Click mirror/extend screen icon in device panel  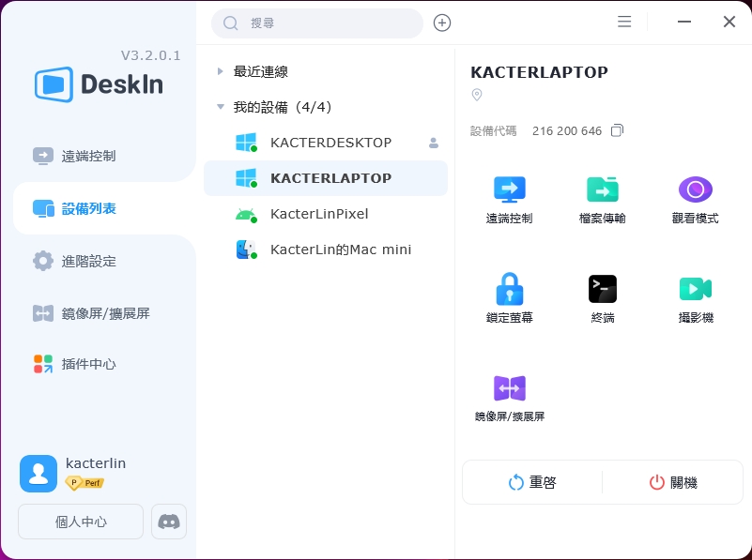tap(509, 388)
